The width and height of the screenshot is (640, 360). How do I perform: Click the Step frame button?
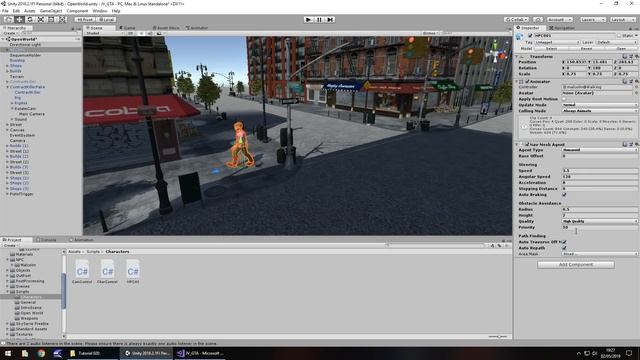(x=330, y=19)
